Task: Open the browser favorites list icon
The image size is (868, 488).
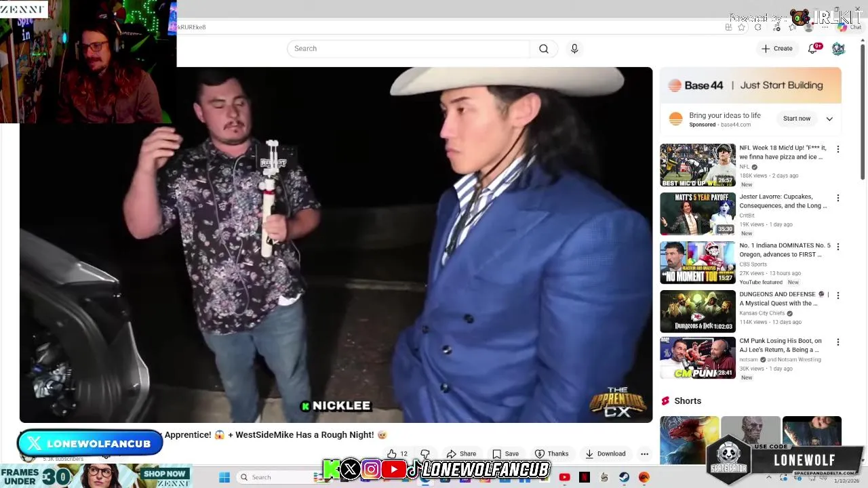Action: [x=792, y=27]
